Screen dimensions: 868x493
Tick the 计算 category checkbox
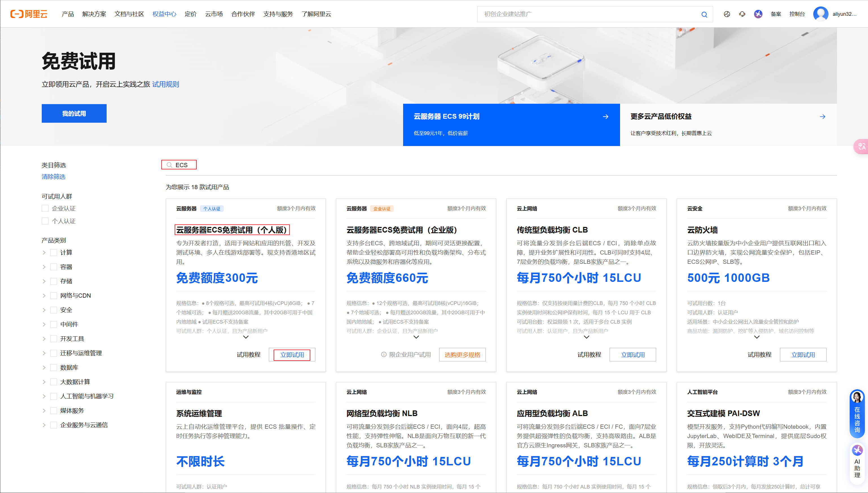point(54,253)
